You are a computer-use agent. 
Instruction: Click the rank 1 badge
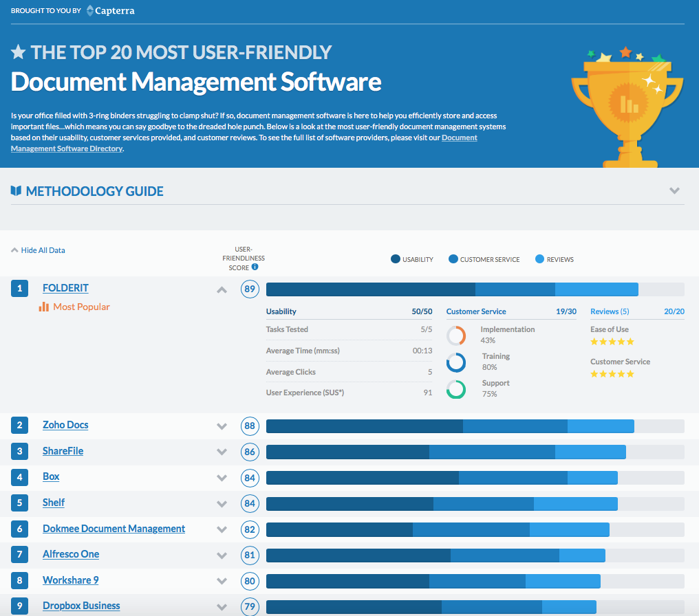coord(20,288)
